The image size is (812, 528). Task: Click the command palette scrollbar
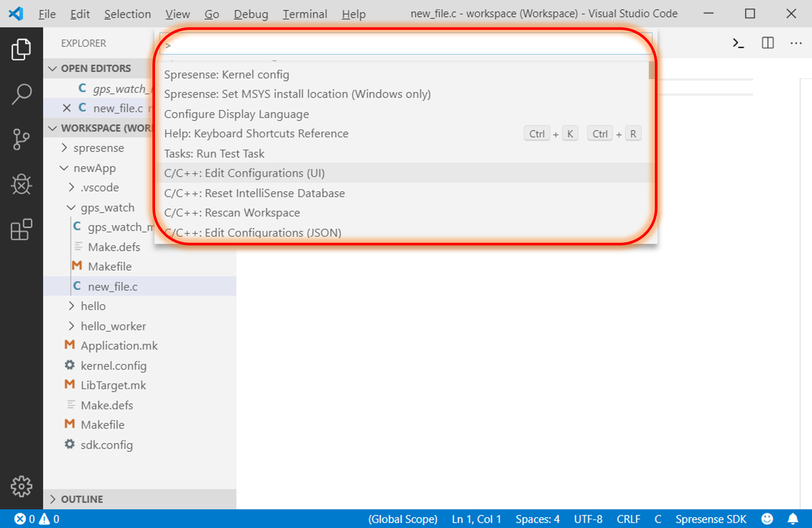pyautogui.click(x=650, y=70)
